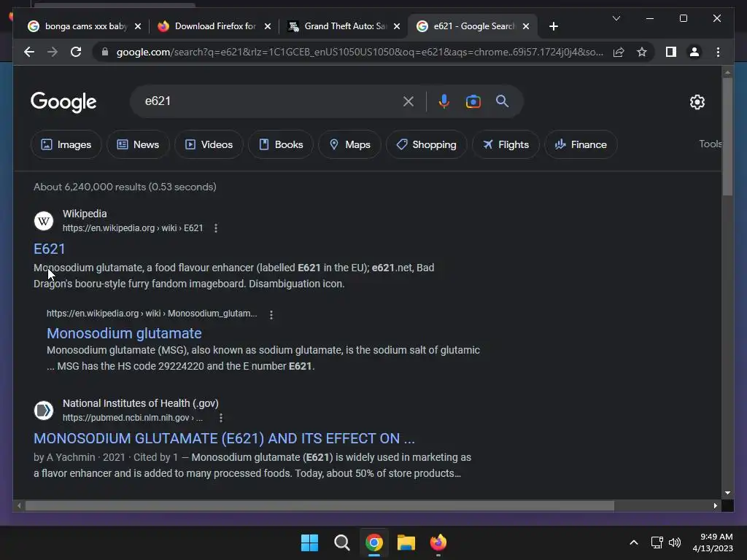747x560 pixels.
Task: Close the Grand Theft Auto tab
Action: click(x=397, y=26)
